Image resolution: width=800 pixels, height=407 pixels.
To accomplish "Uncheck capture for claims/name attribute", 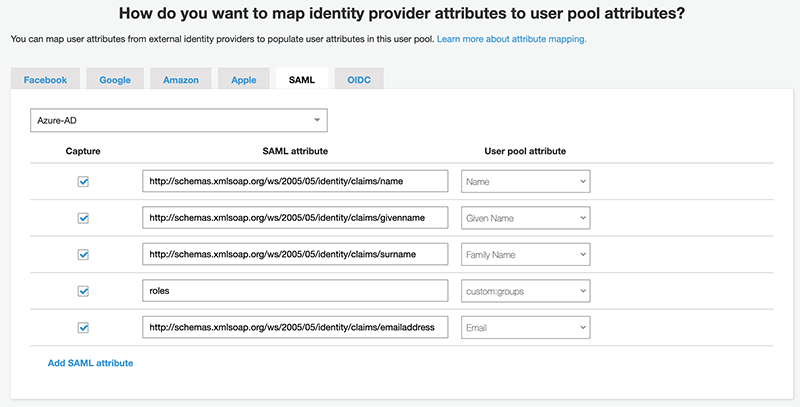I will click(84, 182).
